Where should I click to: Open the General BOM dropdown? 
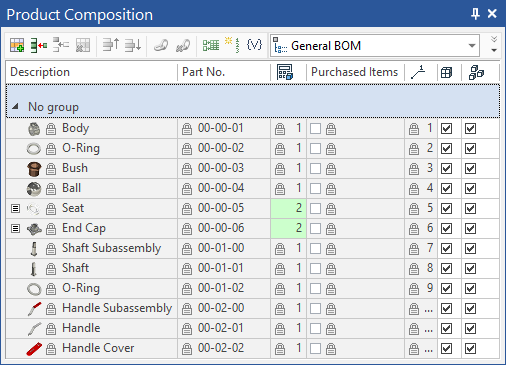coord(472,46)
